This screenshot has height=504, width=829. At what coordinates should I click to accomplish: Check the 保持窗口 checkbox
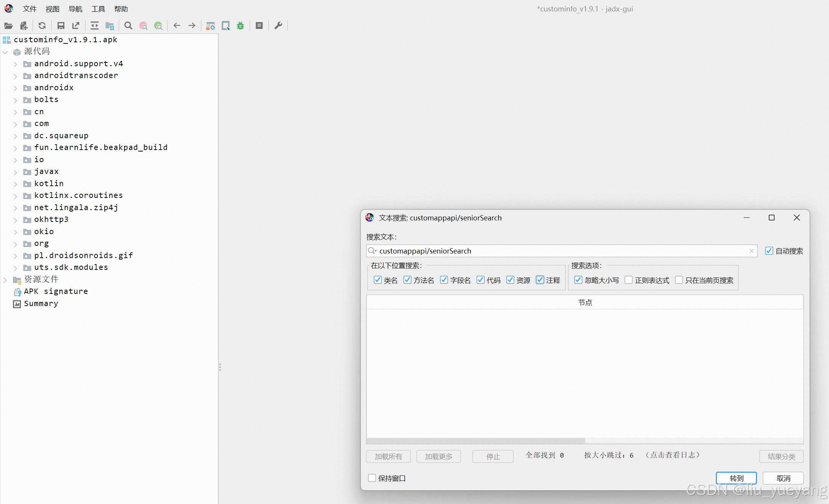pos(372,478)
